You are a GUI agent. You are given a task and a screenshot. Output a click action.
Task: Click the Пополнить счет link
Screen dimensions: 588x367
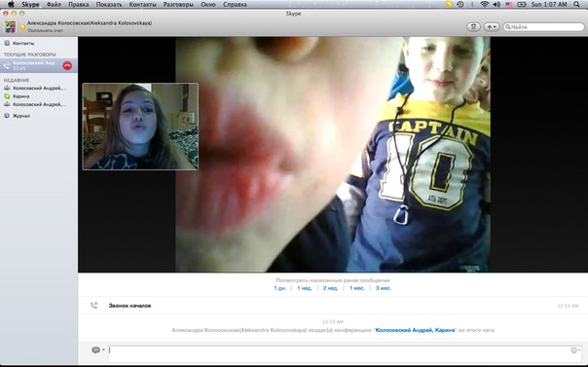tap(46, 30)
